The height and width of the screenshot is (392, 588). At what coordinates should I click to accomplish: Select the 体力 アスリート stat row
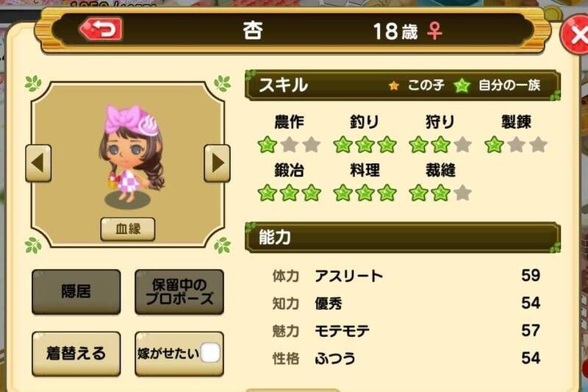point(406,276)
